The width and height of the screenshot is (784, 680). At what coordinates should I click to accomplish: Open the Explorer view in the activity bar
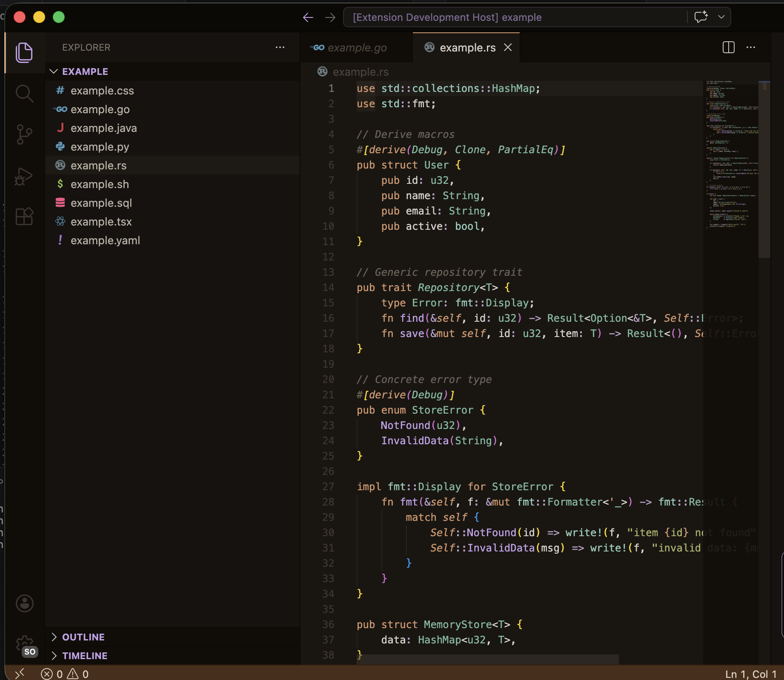24,53
